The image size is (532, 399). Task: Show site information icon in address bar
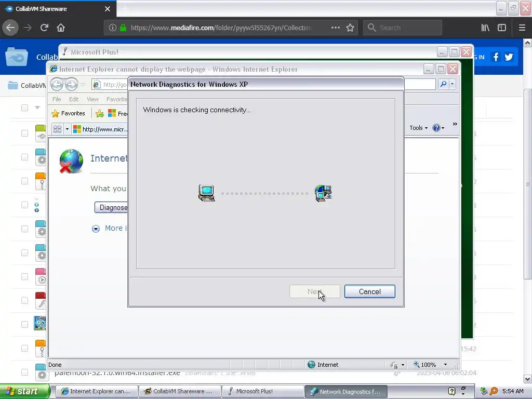(x=113, y=28)
